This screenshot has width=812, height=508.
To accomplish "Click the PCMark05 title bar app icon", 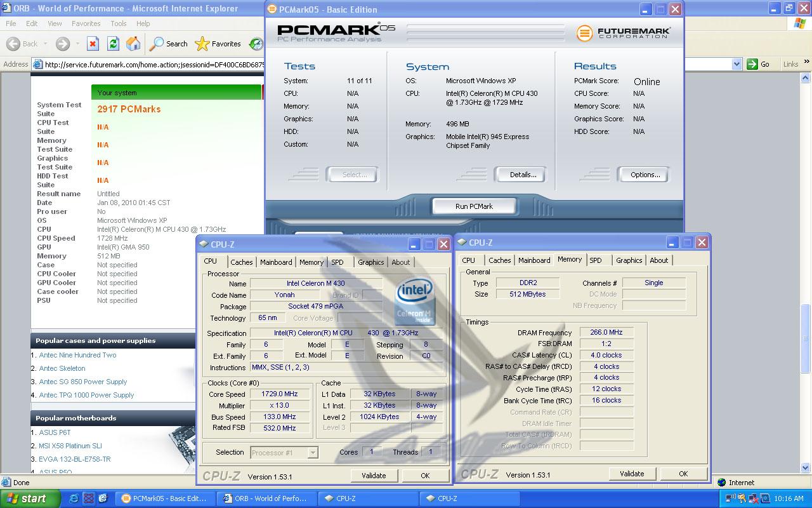I will tap(272, 9).
